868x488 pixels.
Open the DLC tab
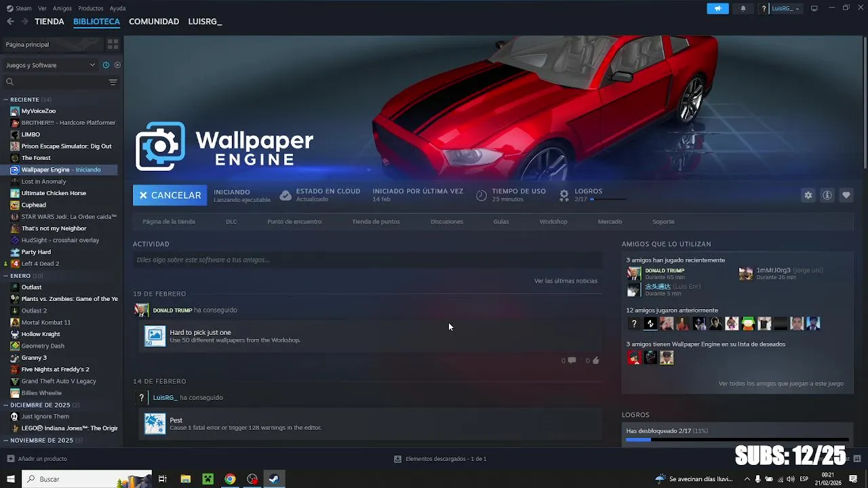tap(231, 222)
